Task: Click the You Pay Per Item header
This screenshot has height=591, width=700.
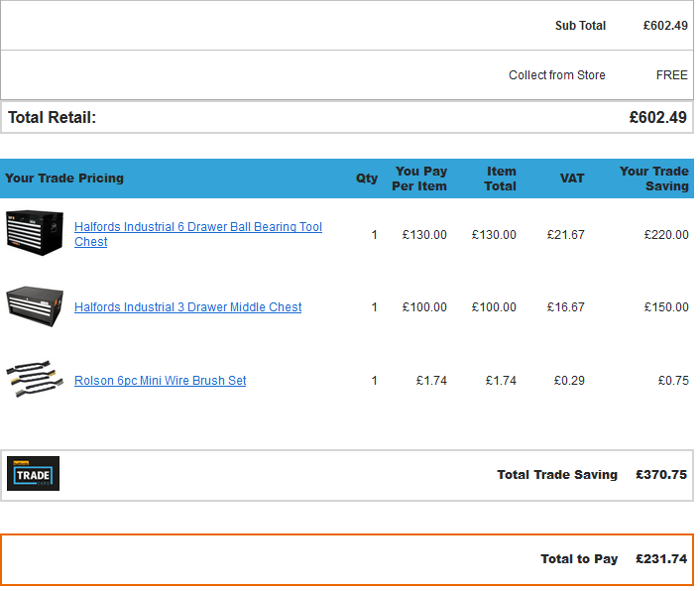Action: tap(419, 178)
